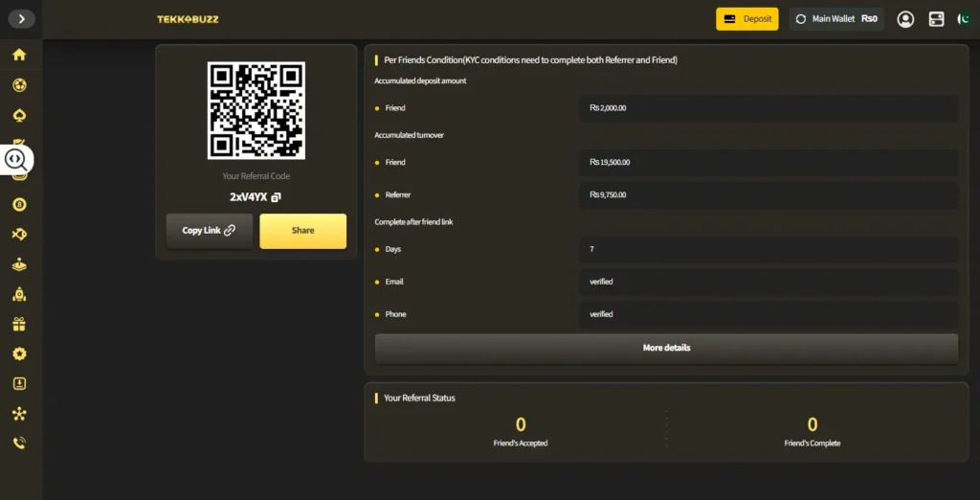Image resolution: width=980 pixels, height=500 pixels.
Task: Click the Friend turnover value Rs 19,500.00
Action: pyautogui.click(x=610, y=163)
